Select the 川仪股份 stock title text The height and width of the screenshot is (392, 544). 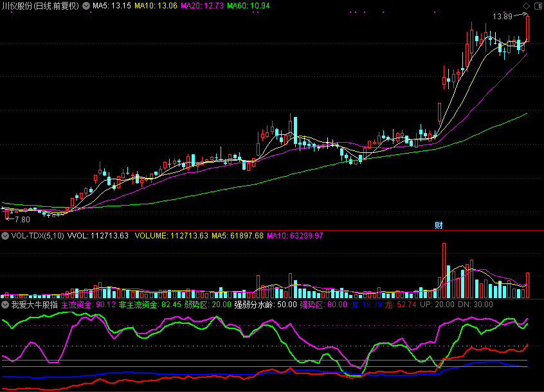41,6
